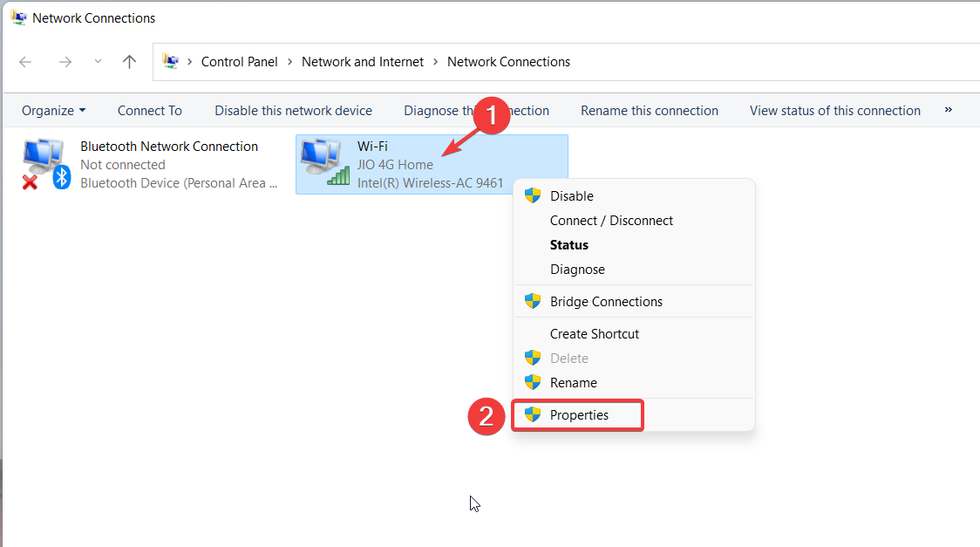Select Create Shortcut from the context menu
980x547 pixels.
[x=595, y=333]
